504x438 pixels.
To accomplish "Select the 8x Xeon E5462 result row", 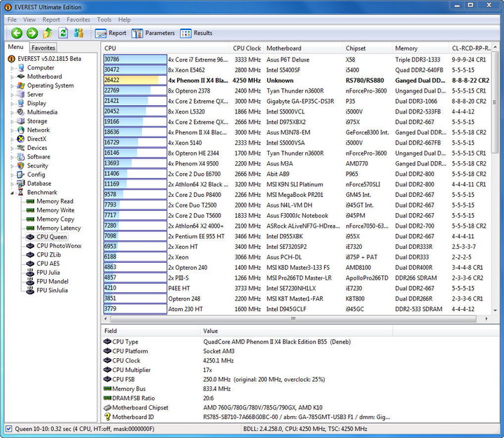I will [296, 70].
